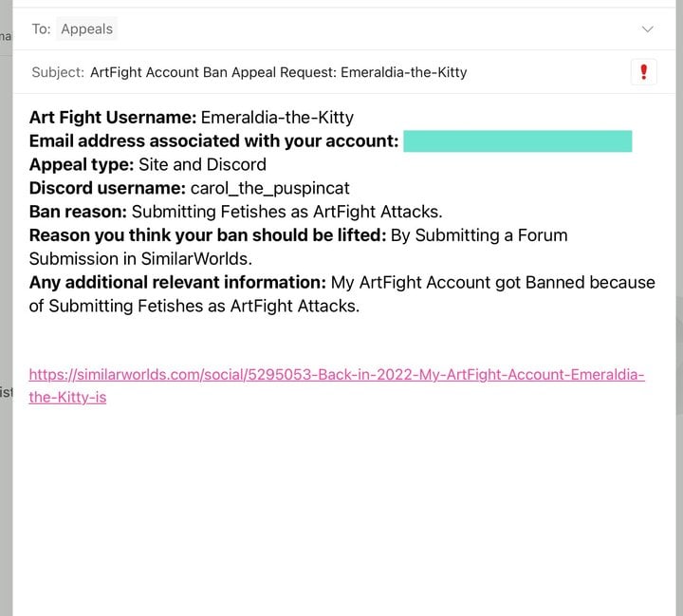Select the partially hidden 'ist' sidebar item
683x616 pixels.
point(6,392)
